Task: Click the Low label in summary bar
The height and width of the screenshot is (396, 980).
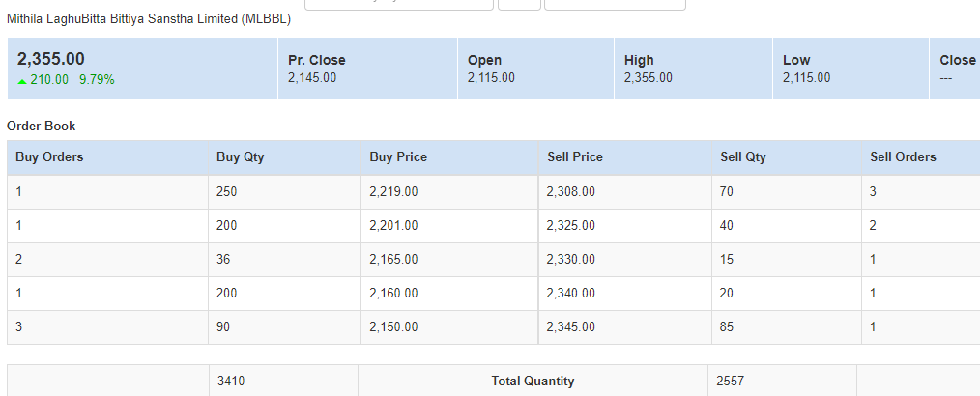Action: [x=796, y=61]
